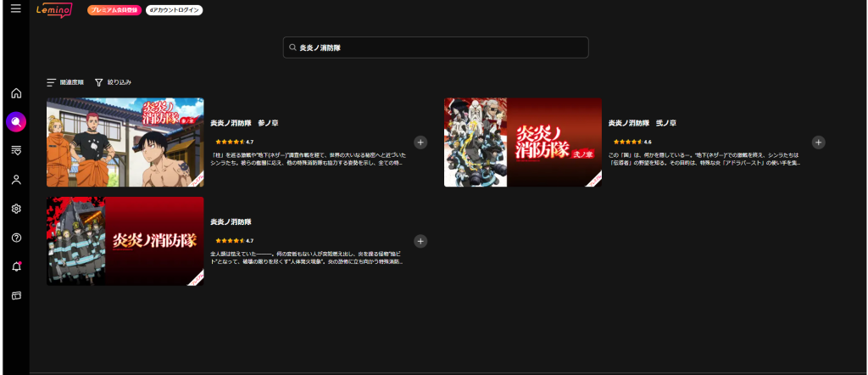Click the Lemino logo
The image size is (868, 375).
[54, 10]
